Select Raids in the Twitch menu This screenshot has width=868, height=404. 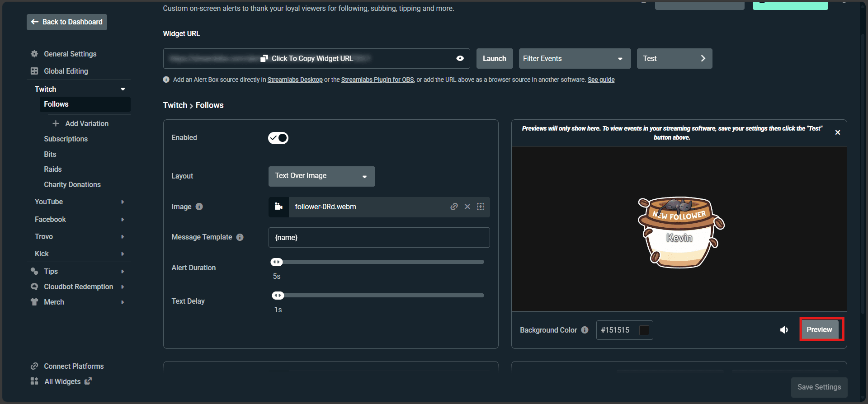53,169
